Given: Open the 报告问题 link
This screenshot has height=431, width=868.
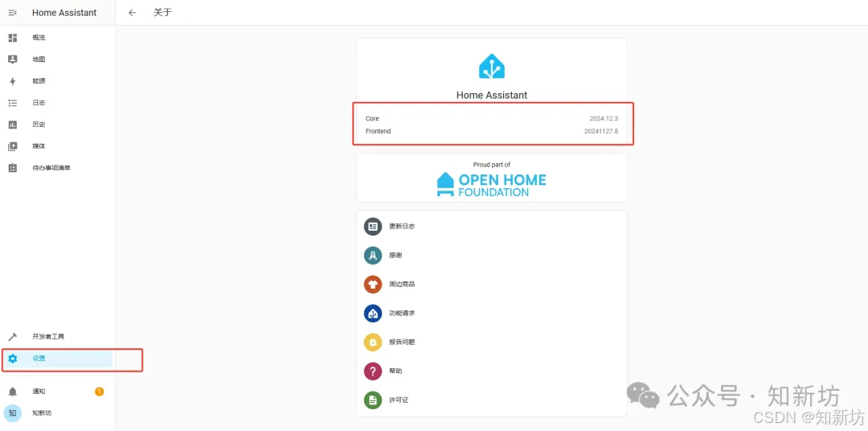Looking at the screenshot, I should [x=492, y=342].
